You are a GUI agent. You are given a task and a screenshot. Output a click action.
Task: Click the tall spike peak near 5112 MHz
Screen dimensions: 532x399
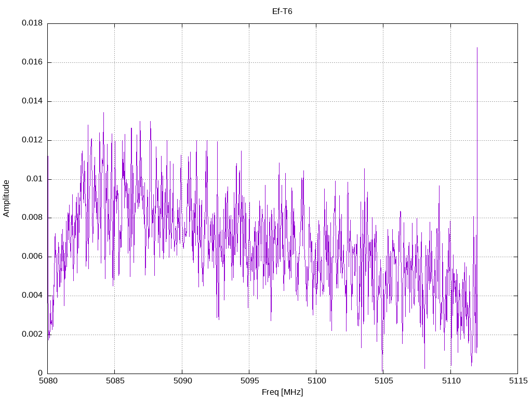click(477, 48)
